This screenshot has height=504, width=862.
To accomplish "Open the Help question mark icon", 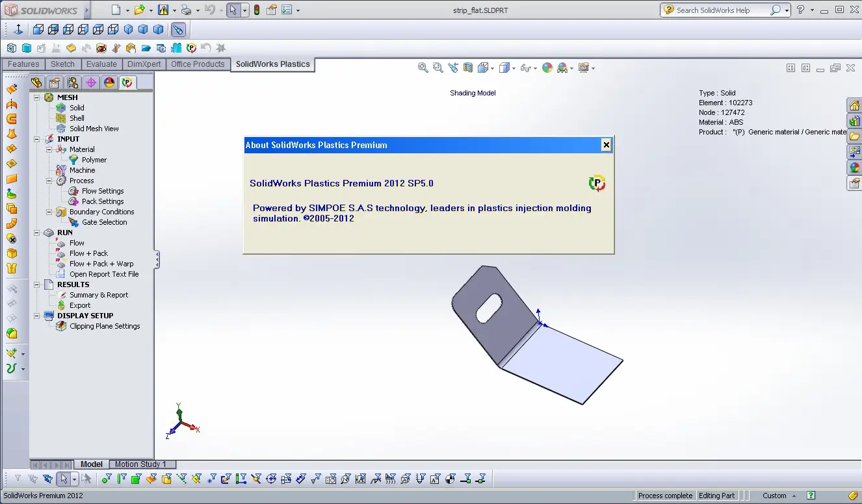I will pos(801,10).
